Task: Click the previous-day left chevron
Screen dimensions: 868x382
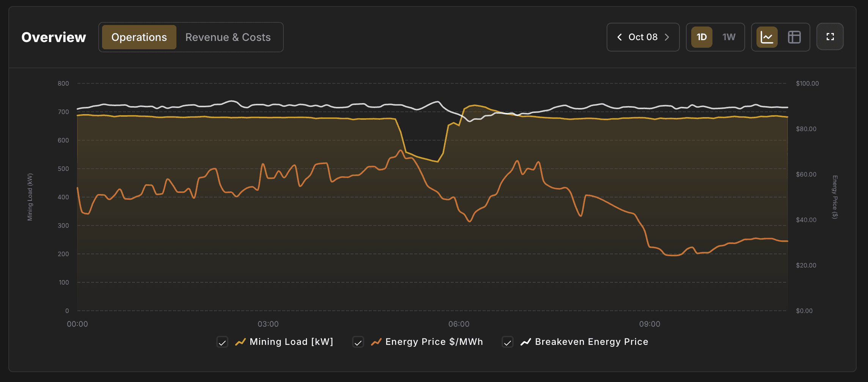Action: [x=619, y=37]
